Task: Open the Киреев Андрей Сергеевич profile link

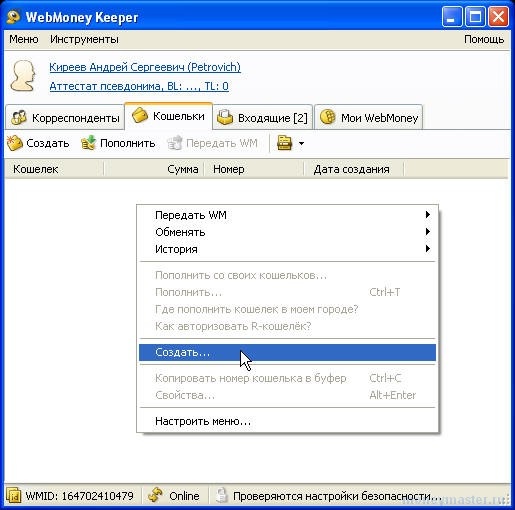Action: pos(145,67)
